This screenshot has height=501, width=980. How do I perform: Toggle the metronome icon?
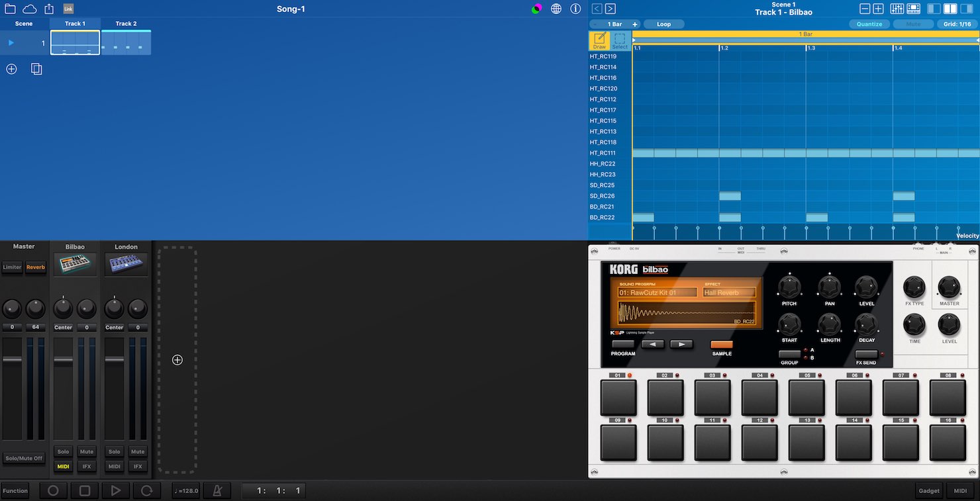(217, 491)
